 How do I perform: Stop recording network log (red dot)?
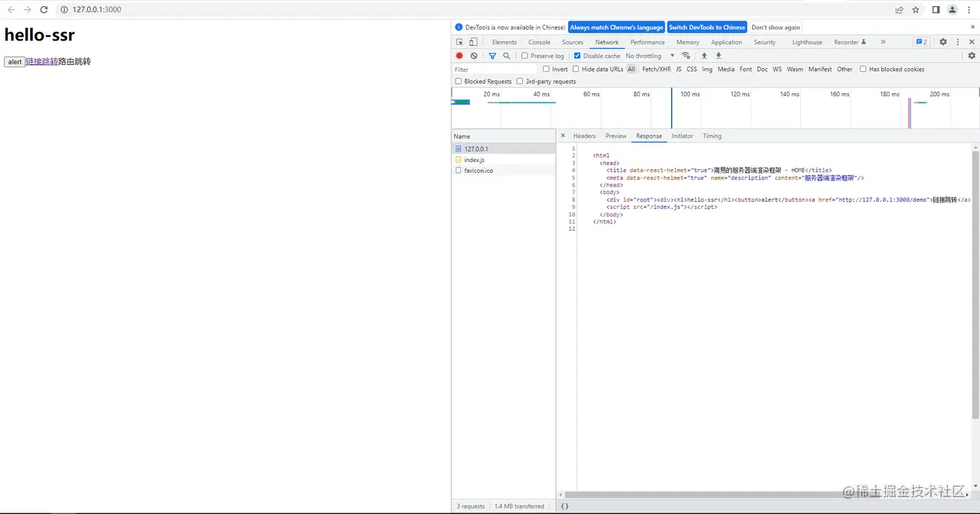pos(459,56)
